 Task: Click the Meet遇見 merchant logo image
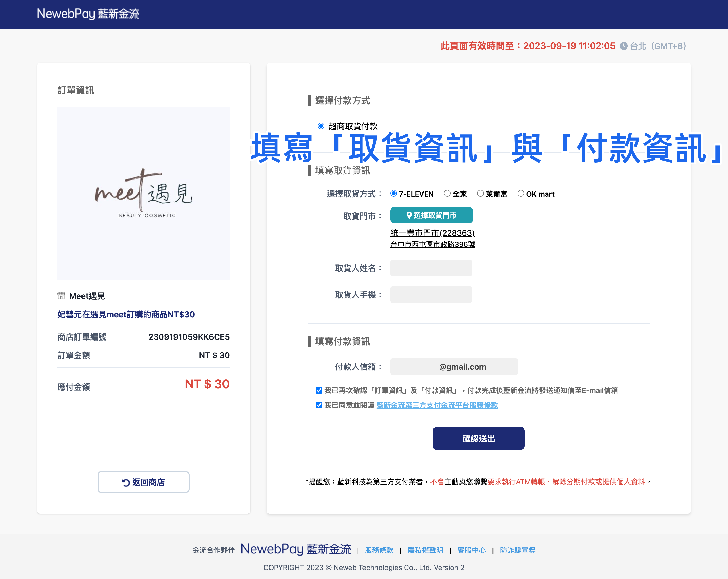click(x=144, y=193)
